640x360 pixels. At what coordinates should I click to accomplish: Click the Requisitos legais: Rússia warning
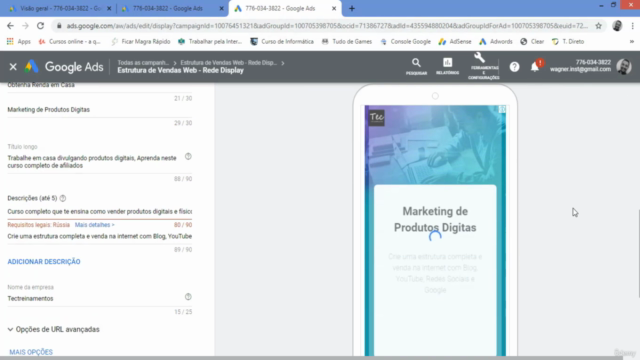pyautogui.click(x=38, y=225)
